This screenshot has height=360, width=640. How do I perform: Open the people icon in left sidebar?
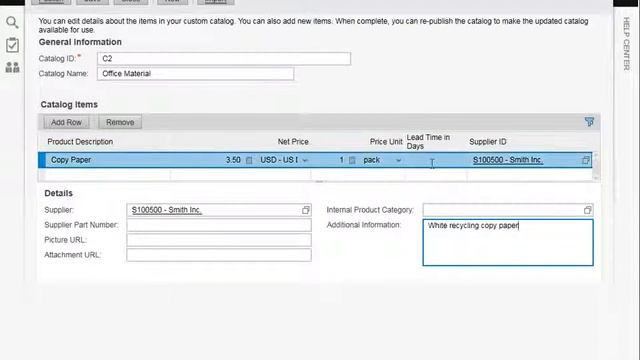pyautogui.click(x=12, y=67)
